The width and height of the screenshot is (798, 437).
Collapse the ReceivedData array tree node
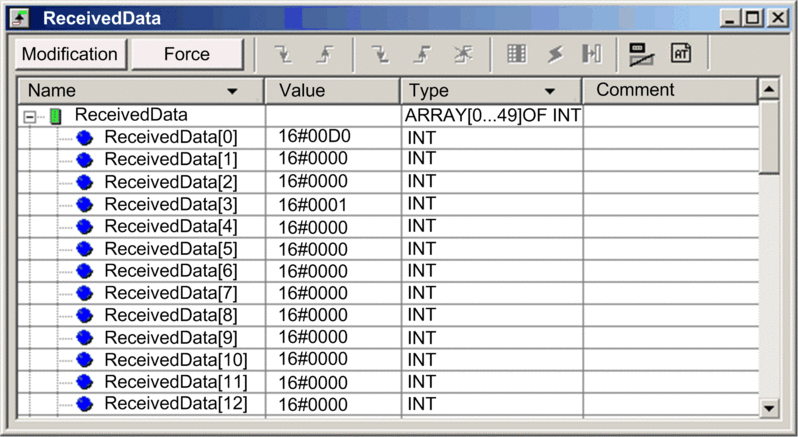(30, 117)
